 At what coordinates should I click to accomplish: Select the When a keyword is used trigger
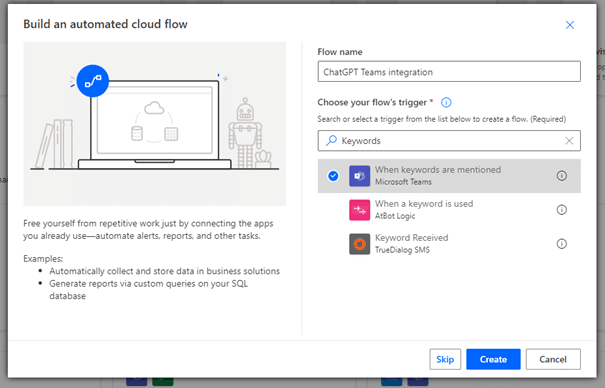point(449,210)
